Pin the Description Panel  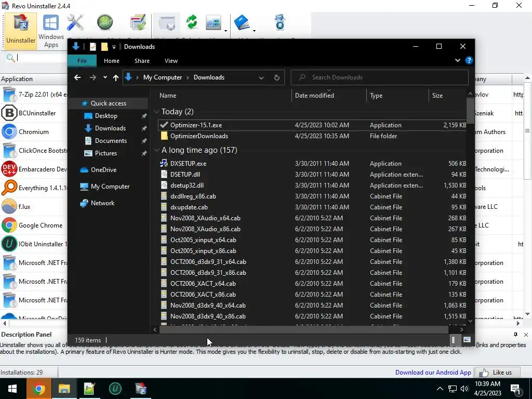(515, 335)
